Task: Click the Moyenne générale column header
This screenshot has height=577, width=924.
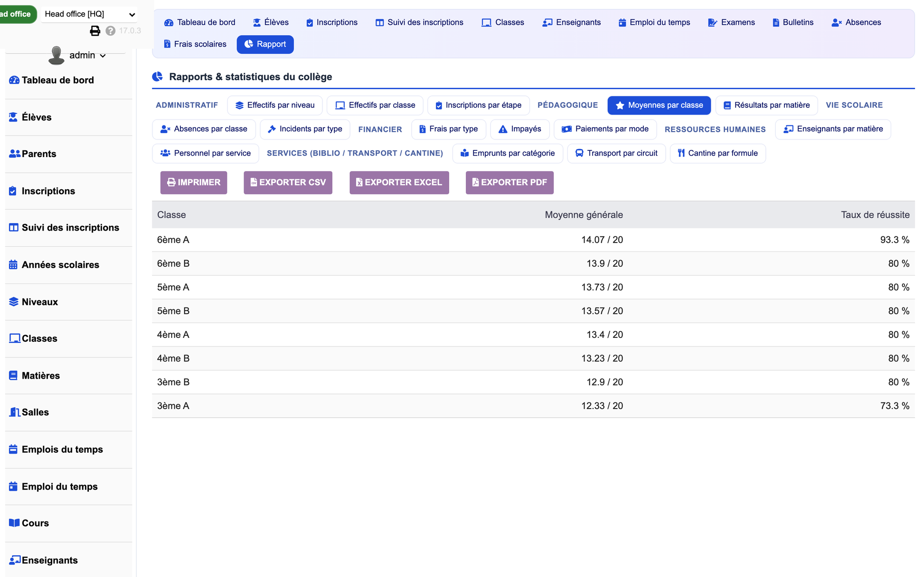Action: [x=584, y=215]
